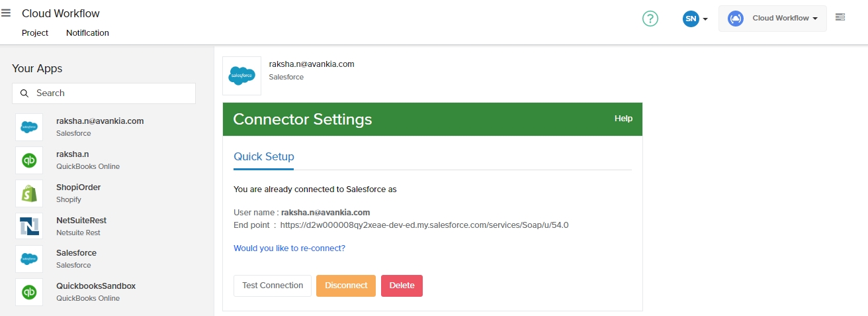This screenshot has height=316, width=868.
Task: Open the ShopiOrder Shopify app icon
Action: pyautogui.click(x=29, y=193)
